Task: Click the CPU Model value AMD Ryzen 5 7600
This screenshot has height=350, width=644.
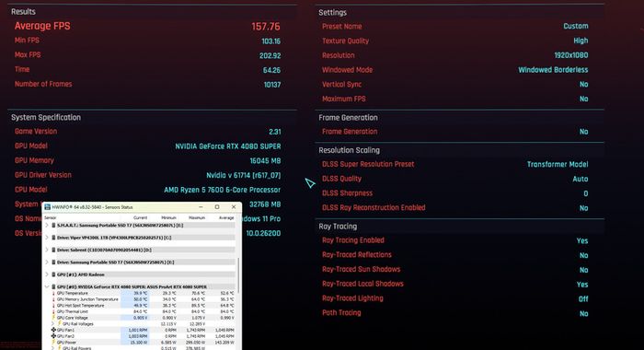Action: point(223,190)
